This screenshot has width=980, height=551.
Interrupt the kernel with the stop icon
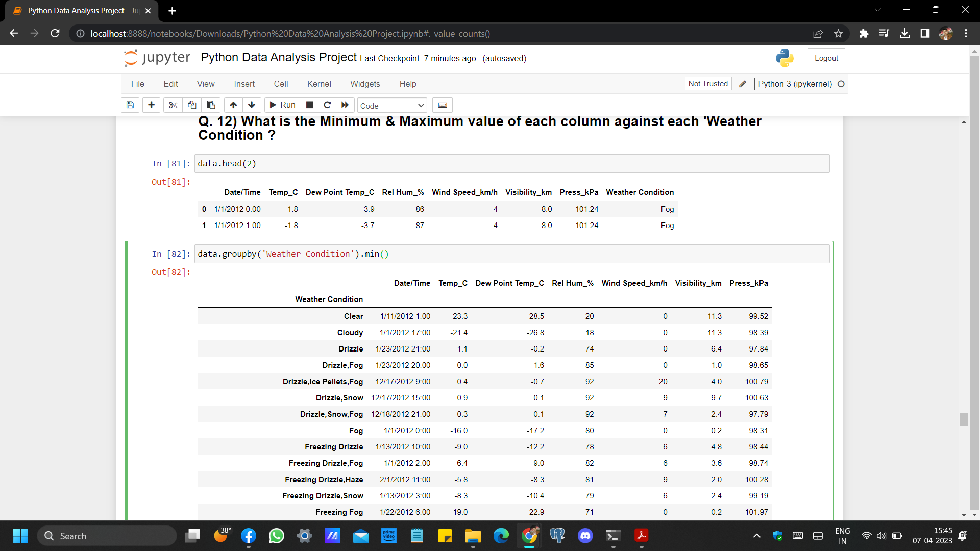click(x=309, y=105)
